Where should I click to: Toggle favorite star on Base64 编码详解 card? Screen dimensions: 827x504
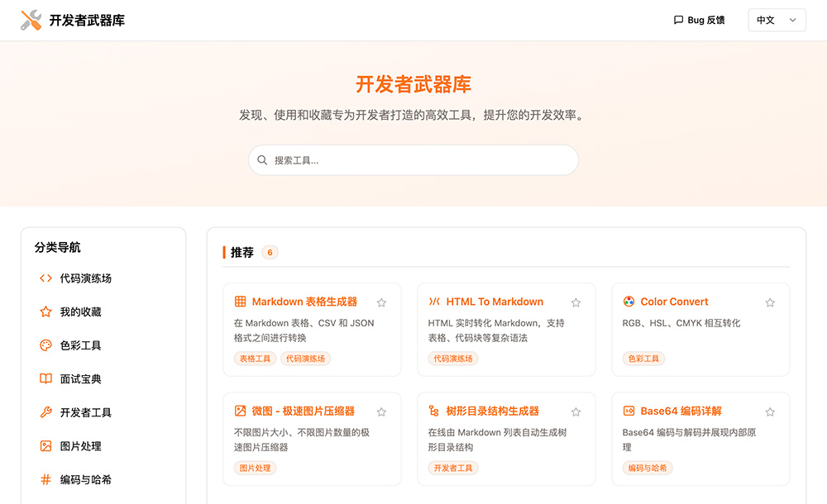[x=770, y=411]
